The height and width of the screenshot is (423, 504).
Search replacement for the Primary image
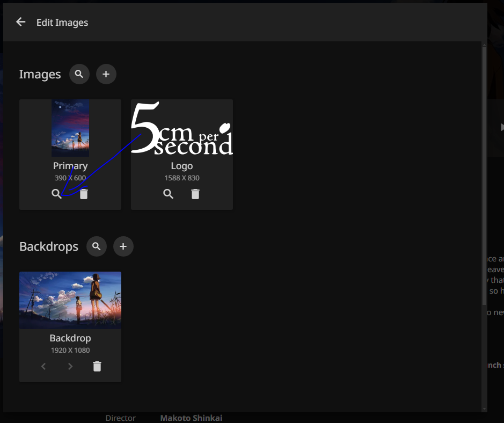56,194
